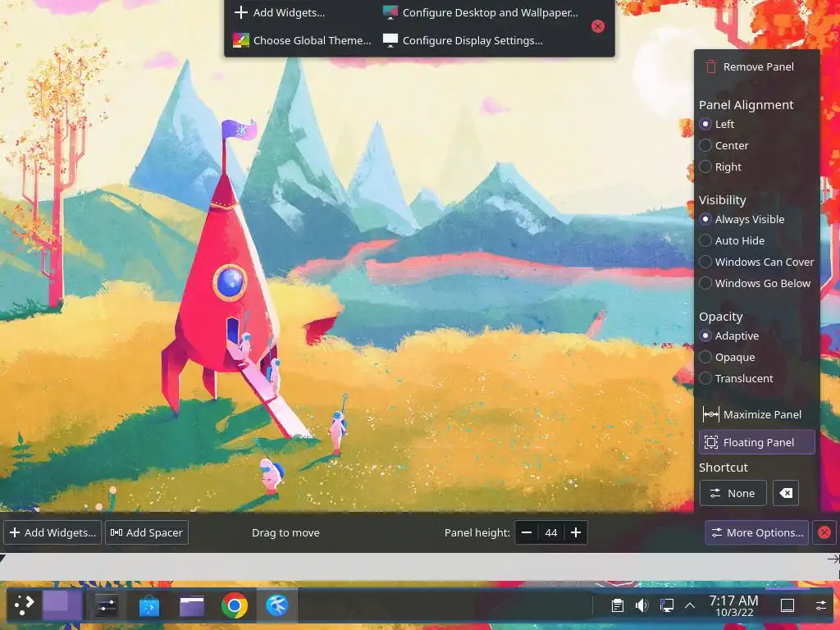
Task: Select Right panel alignment
Action: click(x=720, y=167)
